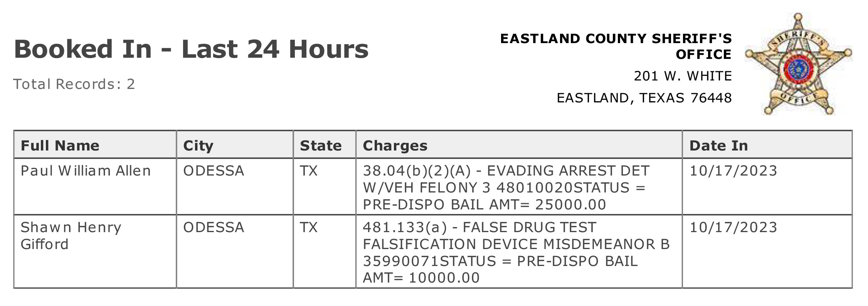This screenshot has width=868, height=306.
Task: Select the Full Name column header
Action: coord(60,145)
